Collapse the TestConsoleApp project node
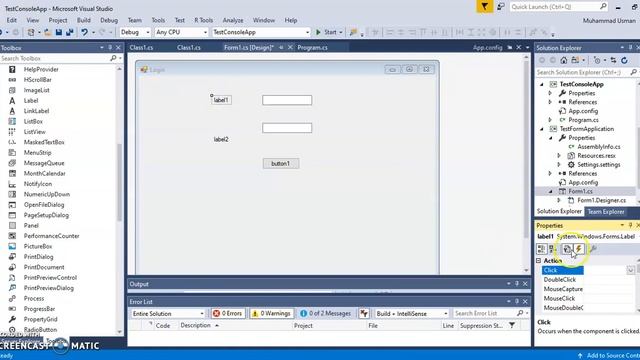 pos(542,84)
